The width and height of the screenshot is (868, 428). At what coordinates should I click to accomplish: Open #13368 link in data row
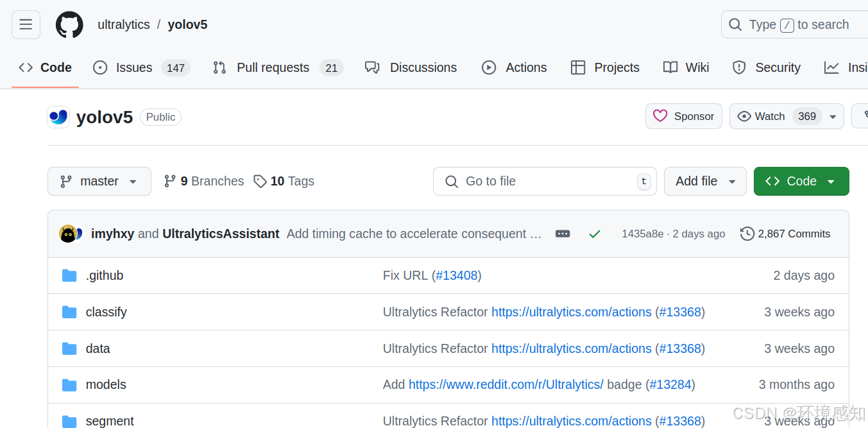point(680,348)
